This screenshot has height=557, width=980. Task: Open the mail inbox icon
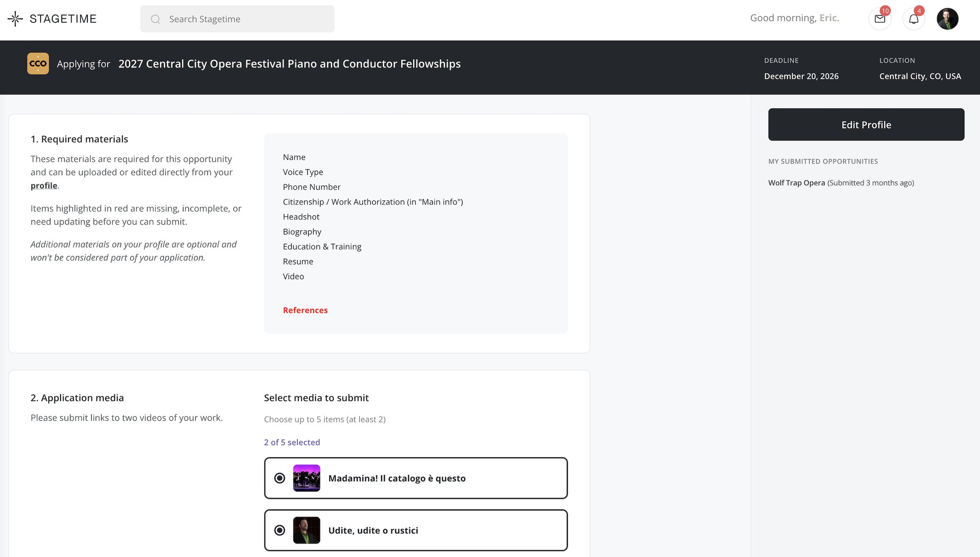(x=880, y=19)
